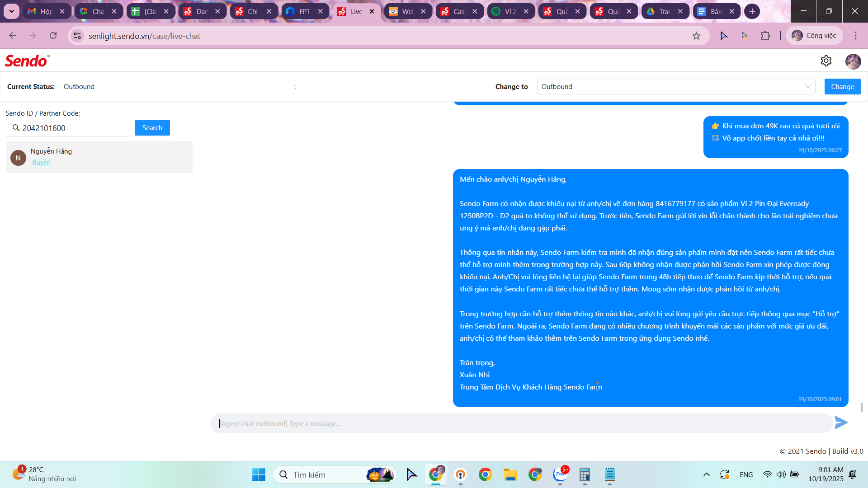Open the Calculator app in taskbar
The image size is (868, 488).
click(585, 475)
